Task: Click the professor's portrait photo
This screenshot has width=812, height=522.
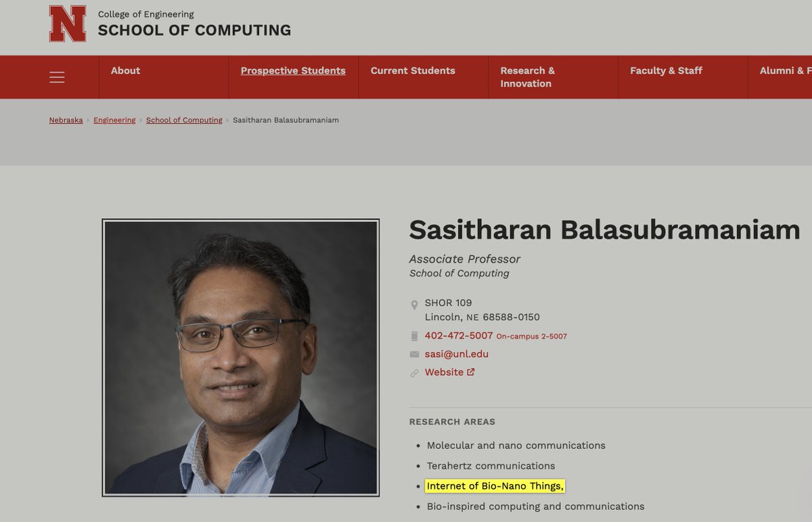Action: tap(241, 357)
